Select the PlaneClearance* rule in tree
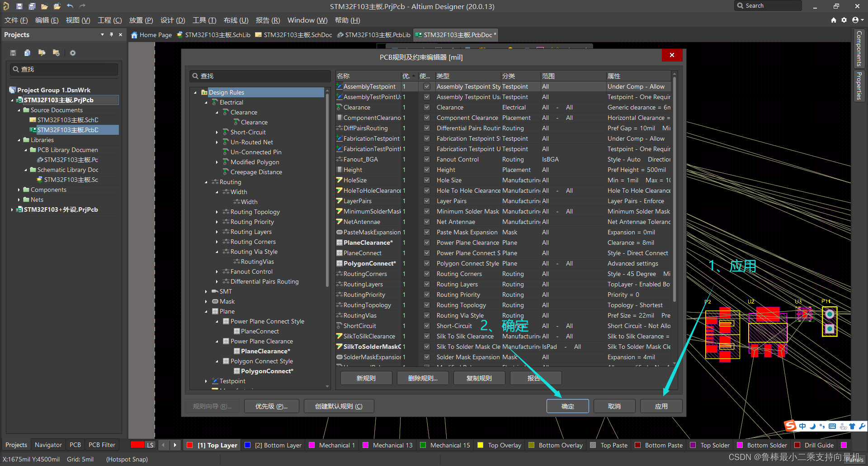 [x=265, y=352]
